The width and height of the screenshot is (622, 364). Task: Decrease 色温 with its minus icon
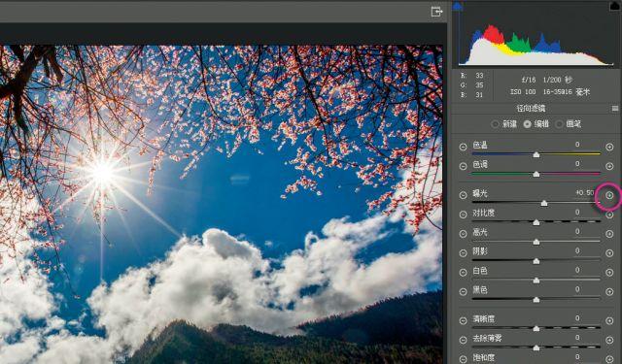463,147
